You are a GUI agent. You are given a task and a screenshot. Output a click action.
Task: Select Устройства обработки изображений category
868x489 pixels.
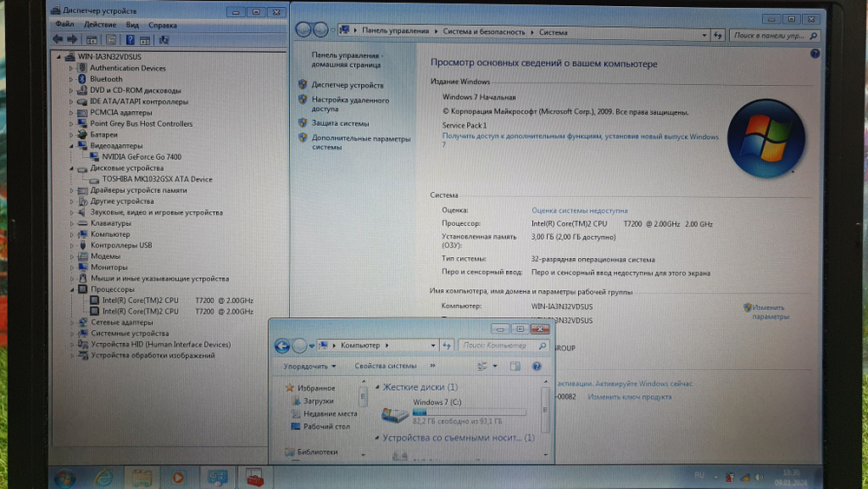[153, 355]
